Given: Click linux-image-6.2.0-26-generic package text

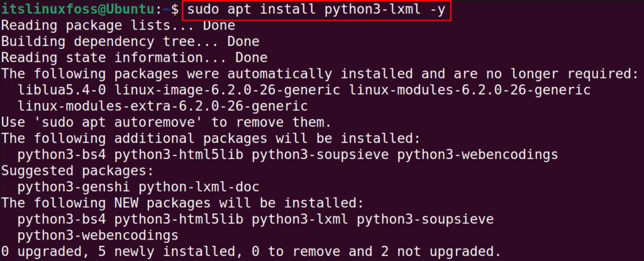Looking at the screenshot, I should click(226, 90).
